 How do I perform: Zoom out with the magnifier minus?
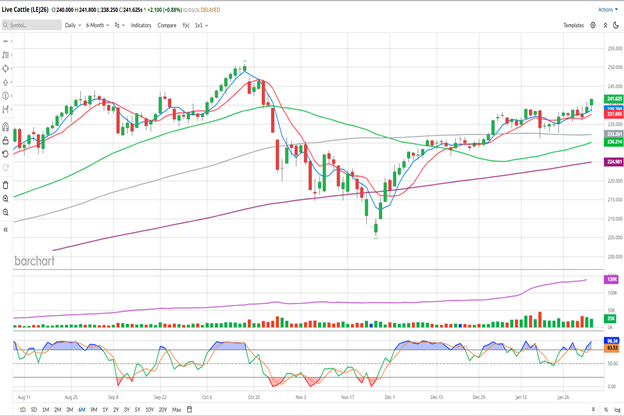(x=6, y=212)
